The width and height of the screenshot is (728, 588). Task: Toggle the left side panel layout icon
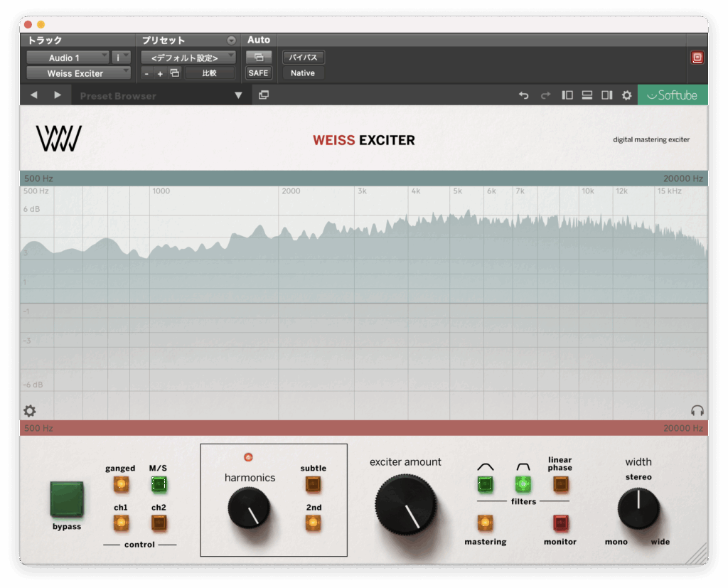[x=567, y=95]
